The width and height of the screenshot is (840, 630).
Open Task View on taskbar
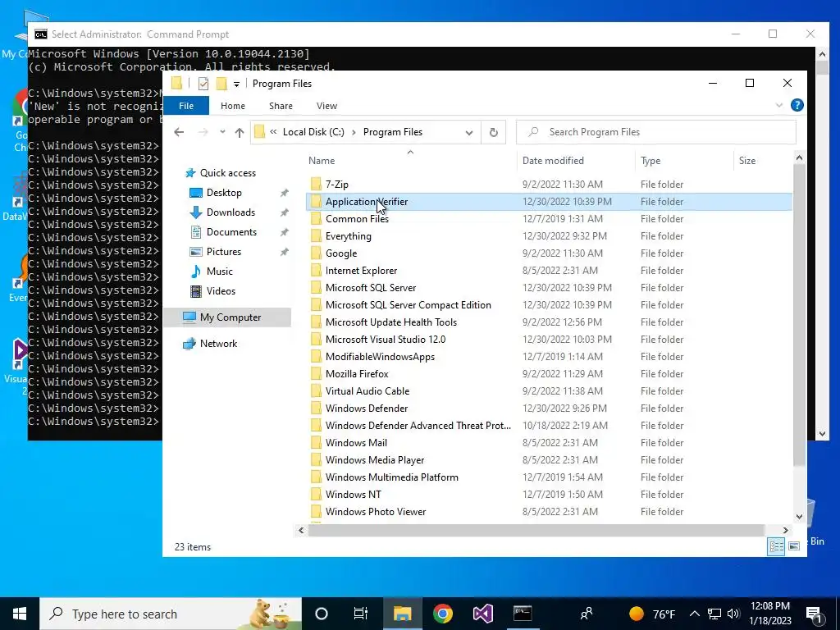tap(361, 614)
